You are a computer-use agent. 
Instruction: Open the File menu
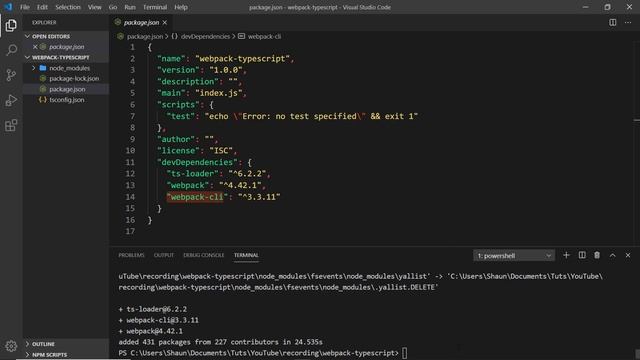coord(24,7)
